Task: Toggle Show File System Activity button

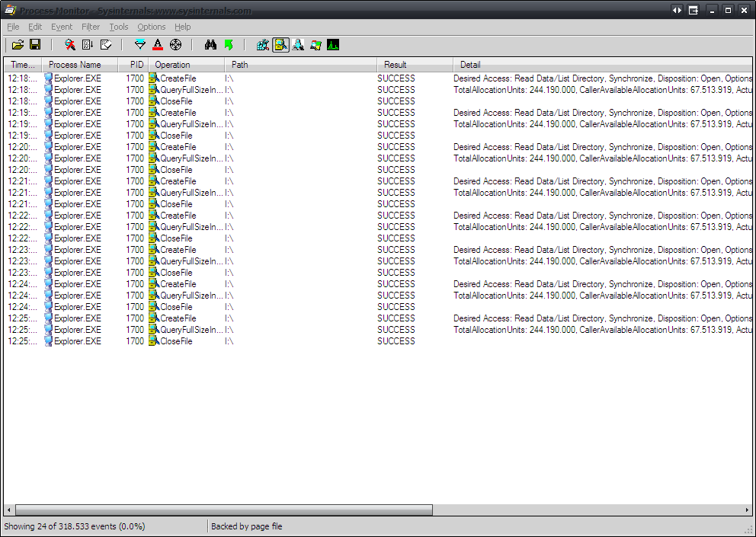Action: pos(280,45)
